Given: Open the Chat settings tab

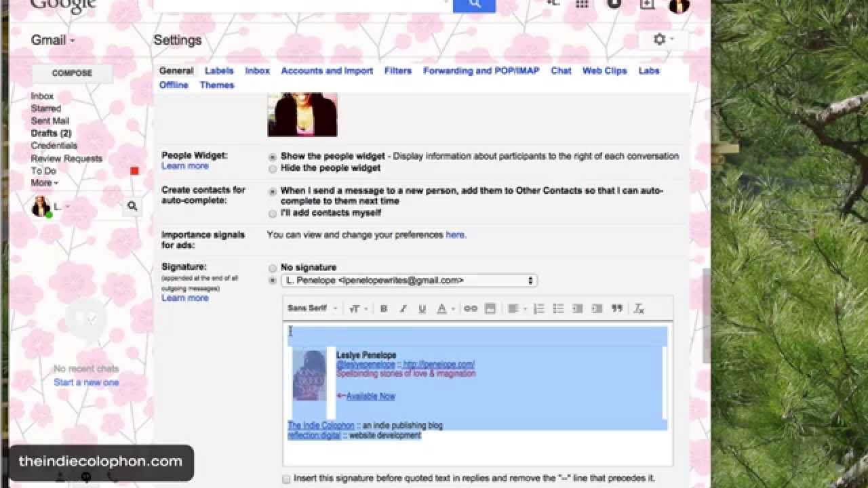Looking at the screenshot, I should (561, 70).
